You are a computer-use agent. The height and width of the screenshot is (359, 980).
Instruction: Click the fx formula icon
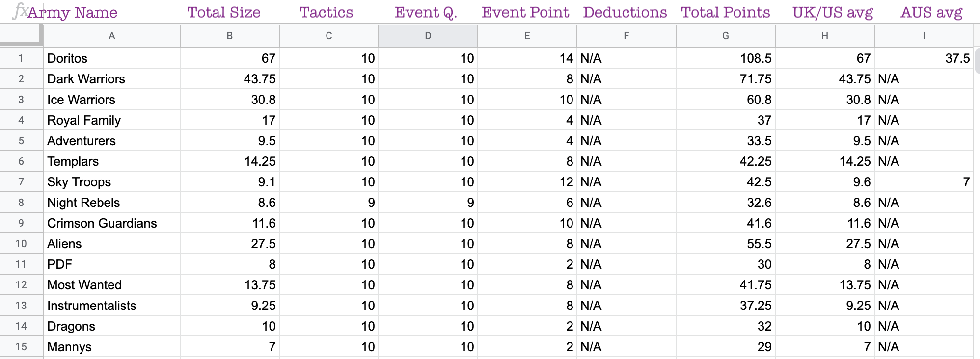click(20, 11)
